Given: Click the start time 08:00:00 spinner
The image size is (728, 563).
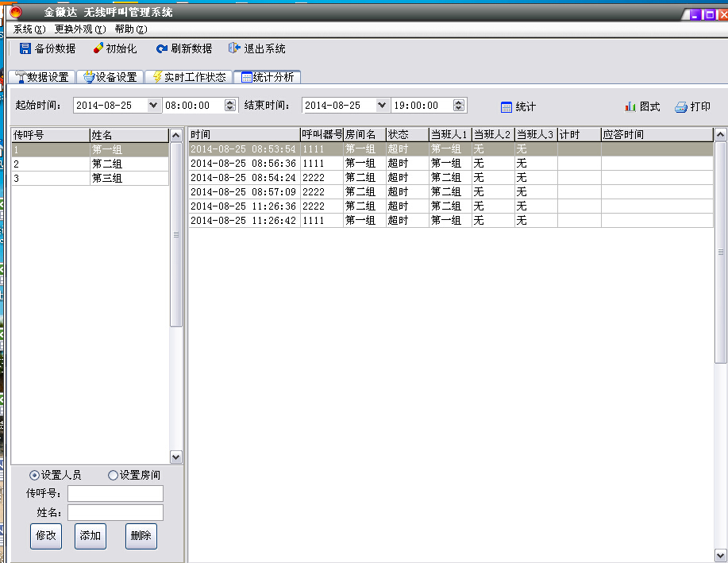Looking at the screenshot, I should (x=230, y=106).
